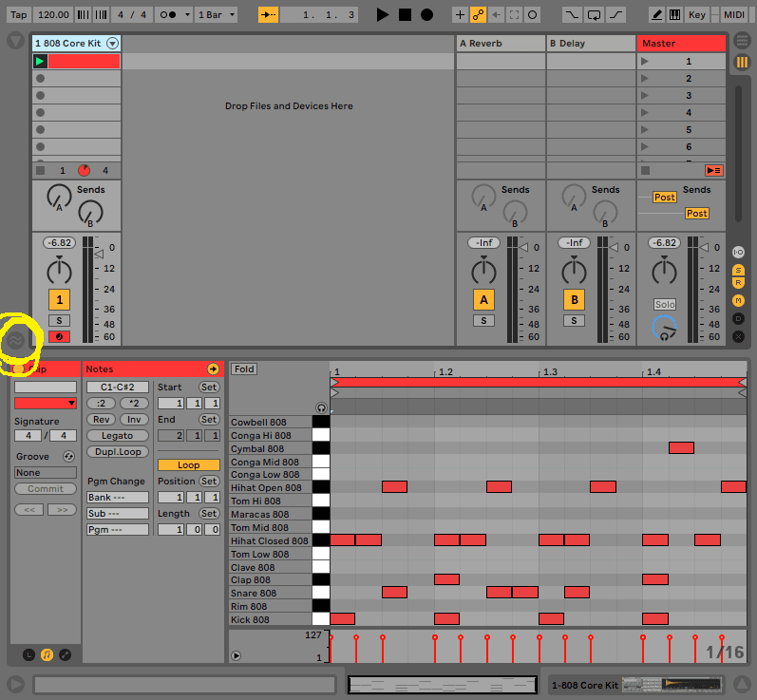
Task: Open the clip color dropdown
Action: (x=46, y=403)
